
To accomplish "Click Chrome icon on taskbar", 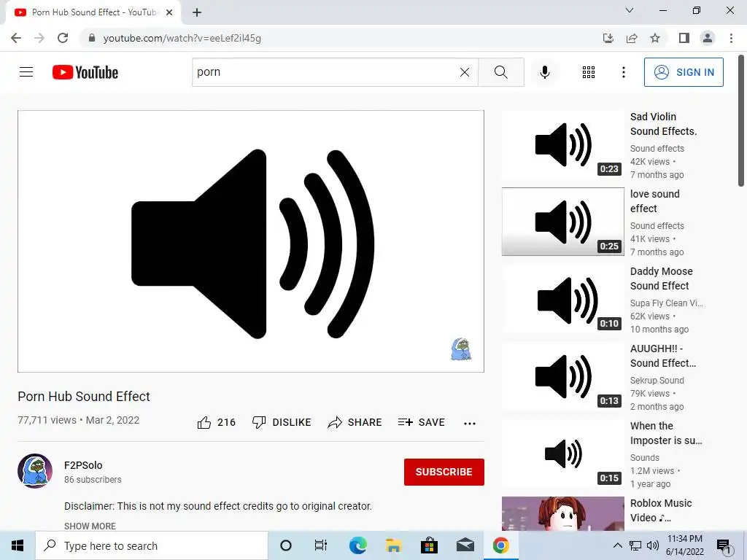I will [x=500, y=545].
